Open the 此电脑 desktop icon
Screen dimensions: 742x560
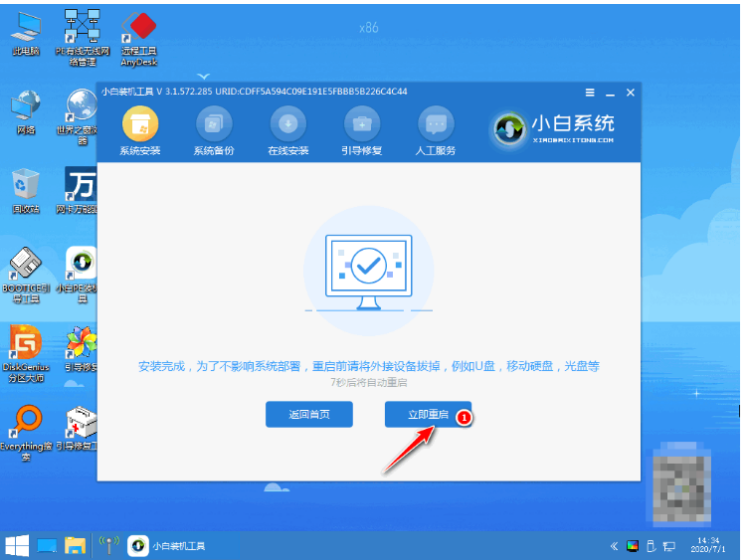coord(26,34)
